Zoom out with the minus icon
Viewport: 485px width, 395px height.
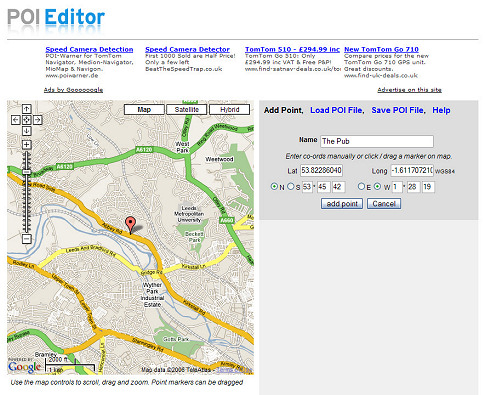point(27,239)
